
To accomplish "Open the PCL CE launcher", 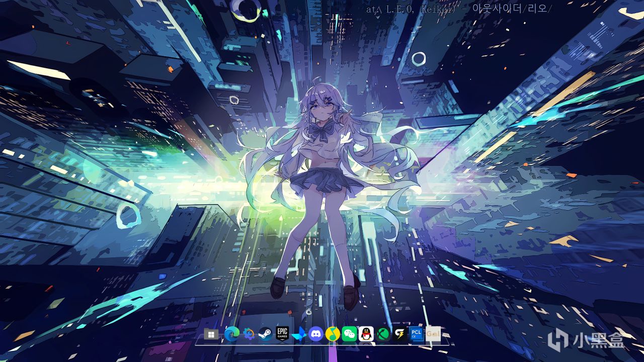I will coord(416,334).
